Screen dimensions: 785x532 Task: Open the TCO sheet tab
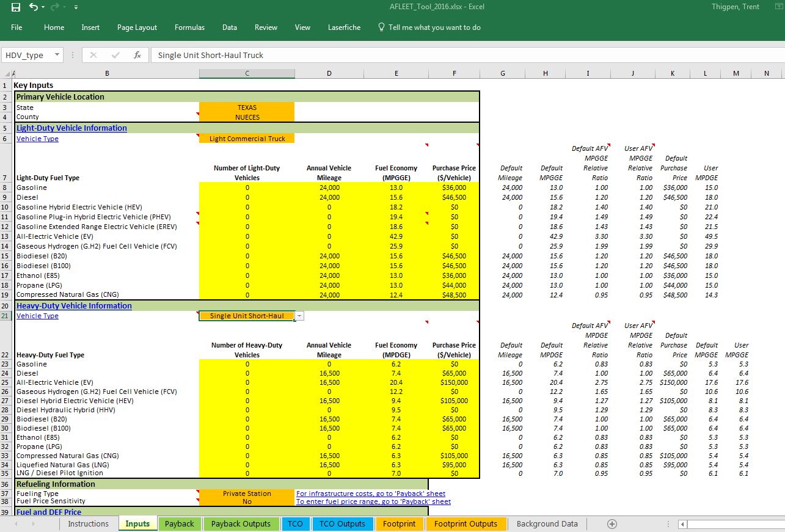[x=296, y=523]
